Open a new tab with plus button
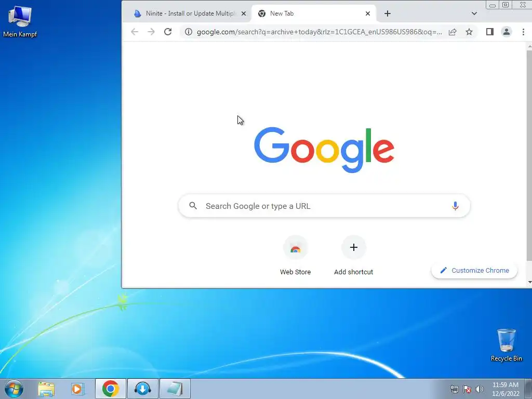 click(x=388, y=14)
